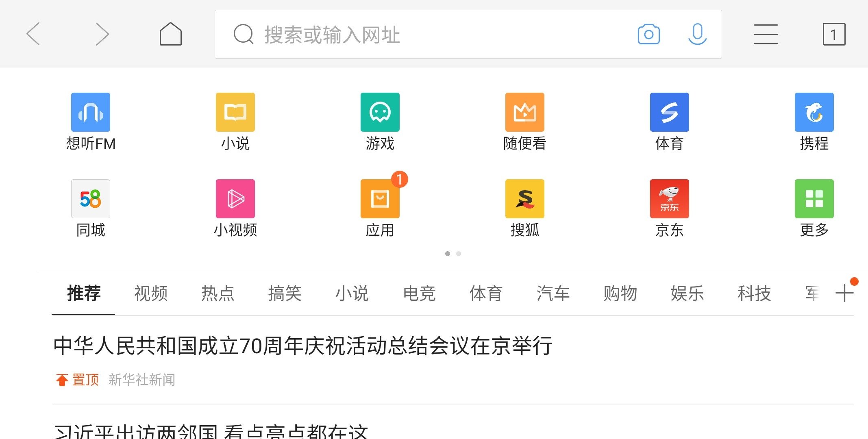
Task: Open the 搜狐 shortcut
Action: (525, 208)
